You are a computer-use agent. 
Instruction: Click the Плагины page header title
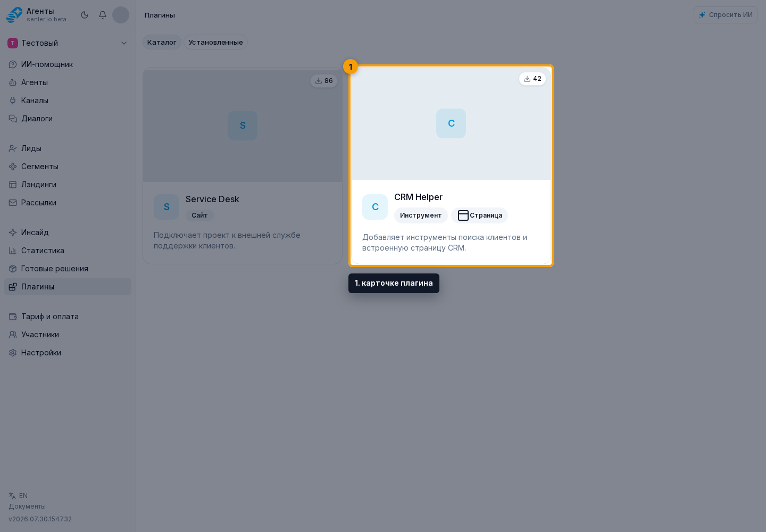tap(160, 15)
